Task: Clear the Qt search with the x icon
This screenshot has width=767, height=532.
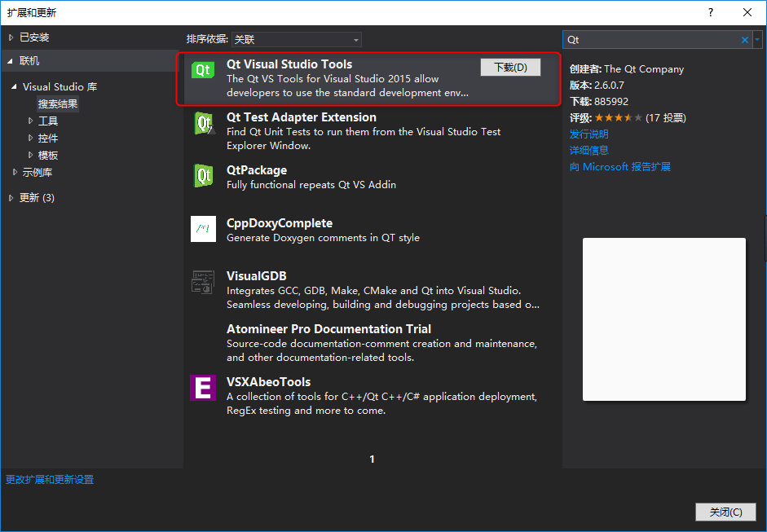Action: click(743, 39)
